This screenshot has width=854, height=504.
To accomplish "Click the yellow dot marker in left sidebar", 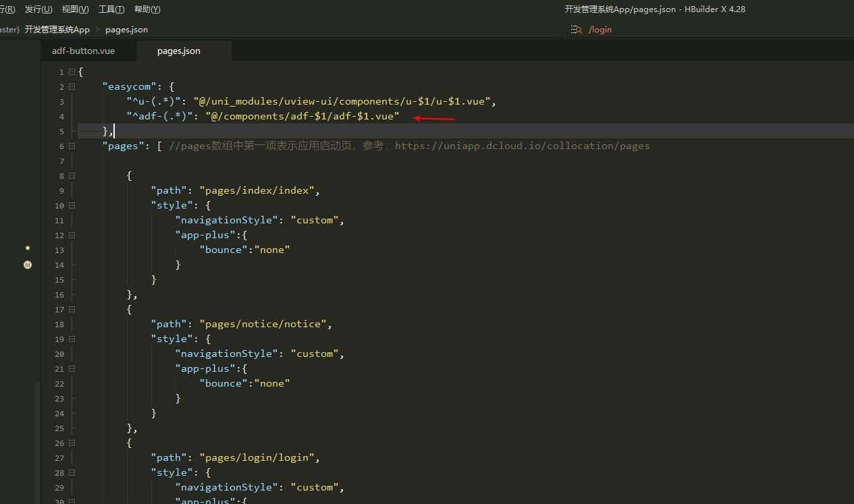I will 28,248.
